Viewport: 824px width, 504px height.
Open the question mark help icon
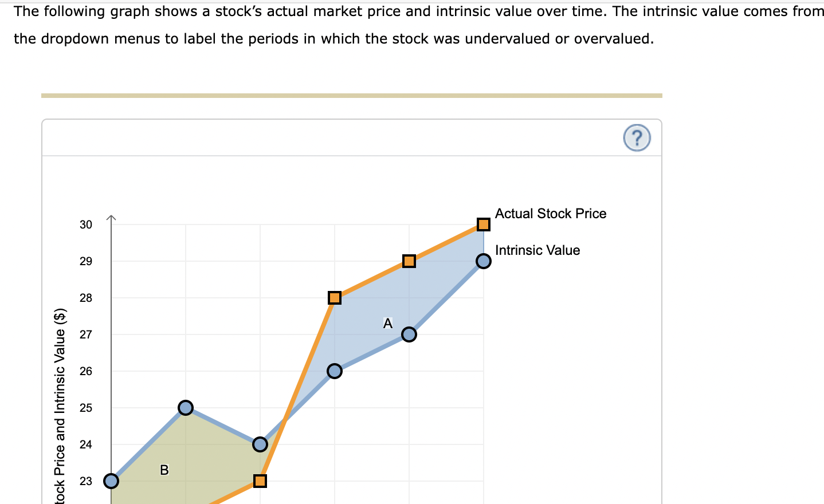[637, 138]
